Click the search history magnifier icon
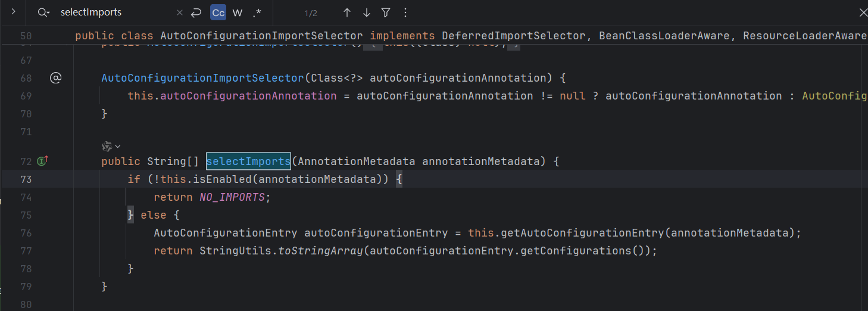This screenshot has height=311, width=868. coord(43,13)
